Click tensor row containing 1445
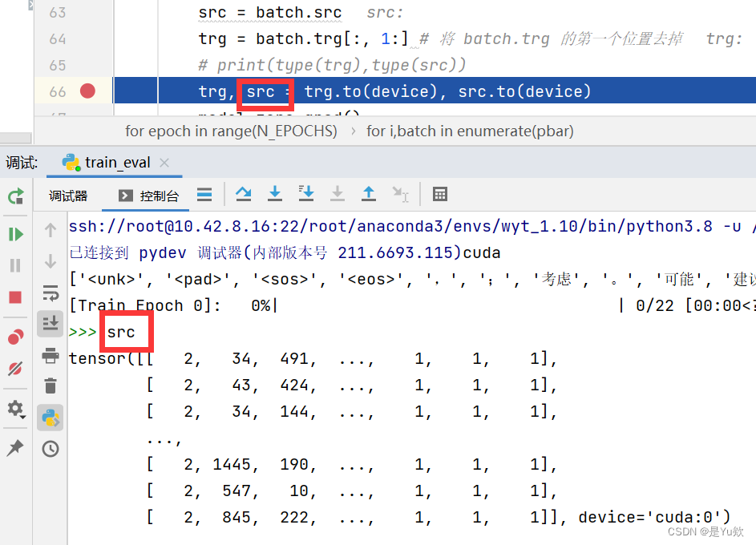This screenshot has width=756, height=545. pos(353,464)
